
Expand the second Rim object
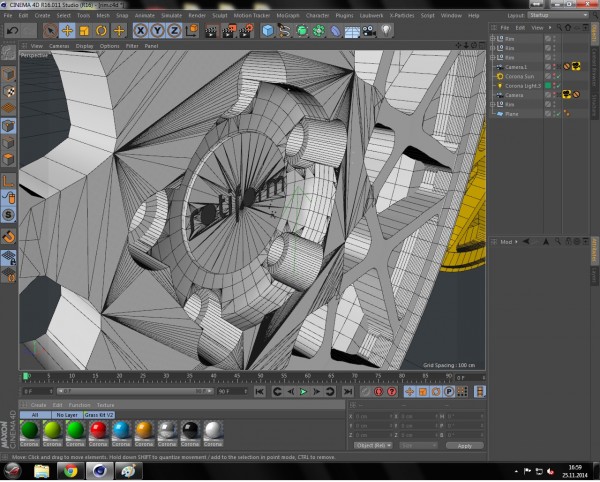[x=492, y=48]
